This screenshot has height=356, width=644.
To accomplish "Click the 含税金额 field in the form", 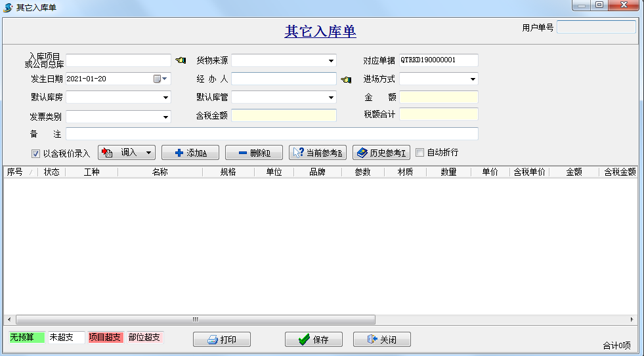I will pos(284,115).
